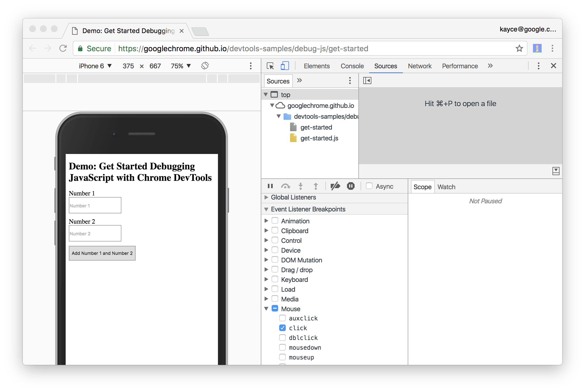Check the Keyboard breakpoint category
The width and height of the screenshot is (585, 392).
pos(275,279)
